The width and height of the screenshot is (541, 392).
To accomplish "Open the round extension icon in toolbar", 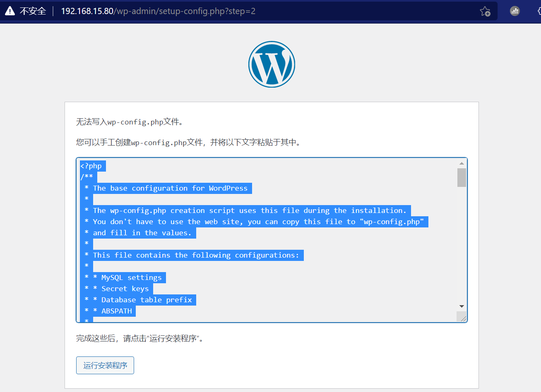I will click(x=515, y=11).
